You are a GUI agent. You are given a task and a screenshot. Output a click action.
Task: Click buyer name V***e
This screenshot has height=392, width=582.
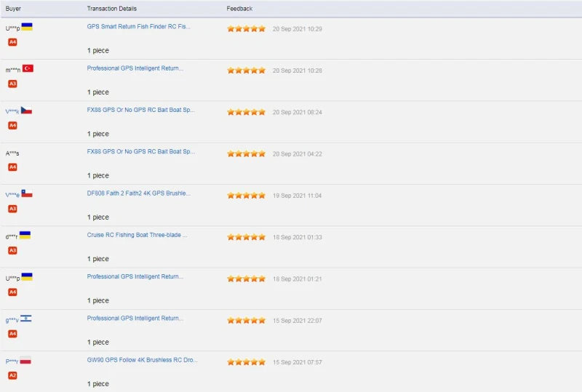coord(12,195)
